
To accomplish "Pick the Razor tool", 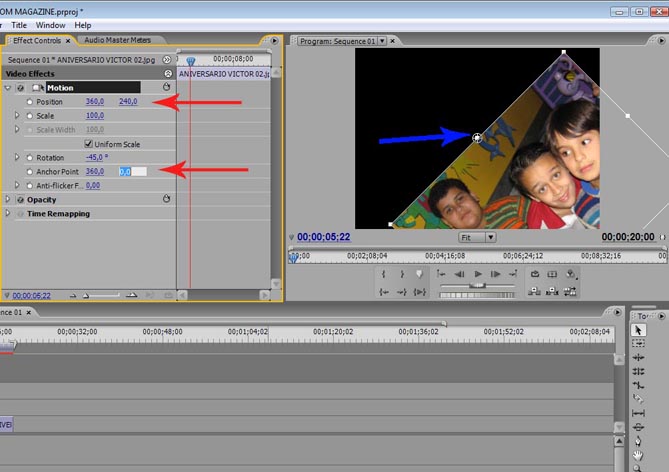I will 640,398.
